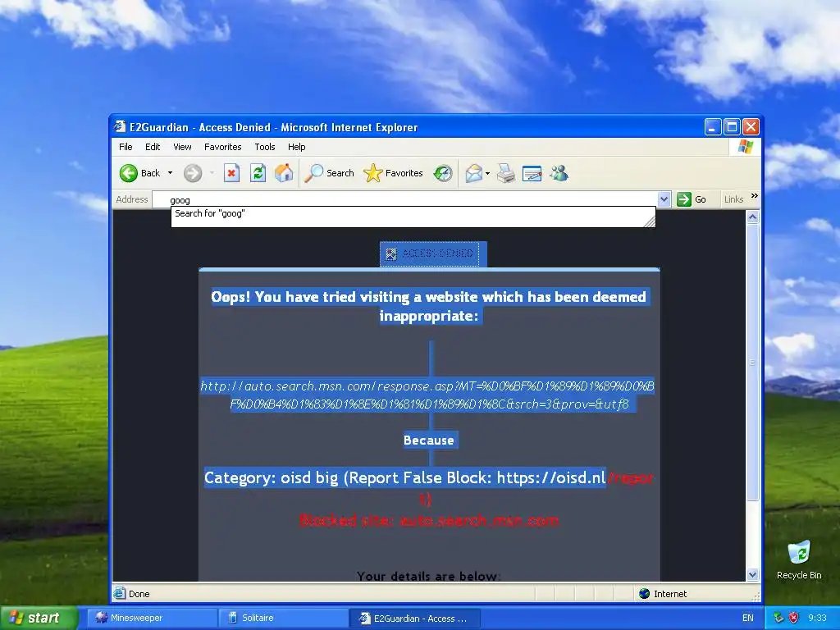The height and width of the screenshot is (630, 840).
Task: Click the Links toolbar label
Action: click(733, 199)
